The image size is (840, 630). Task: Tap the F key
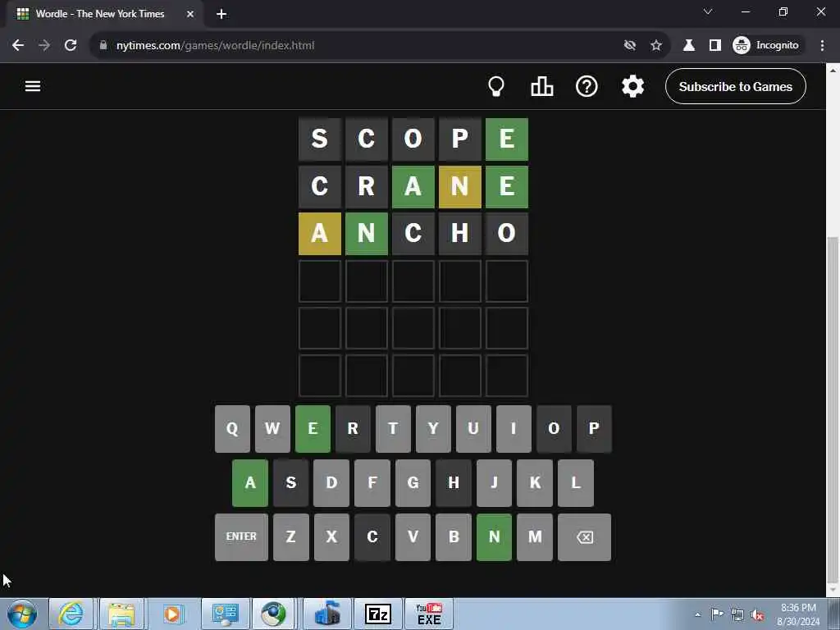(x=372, y=482)
